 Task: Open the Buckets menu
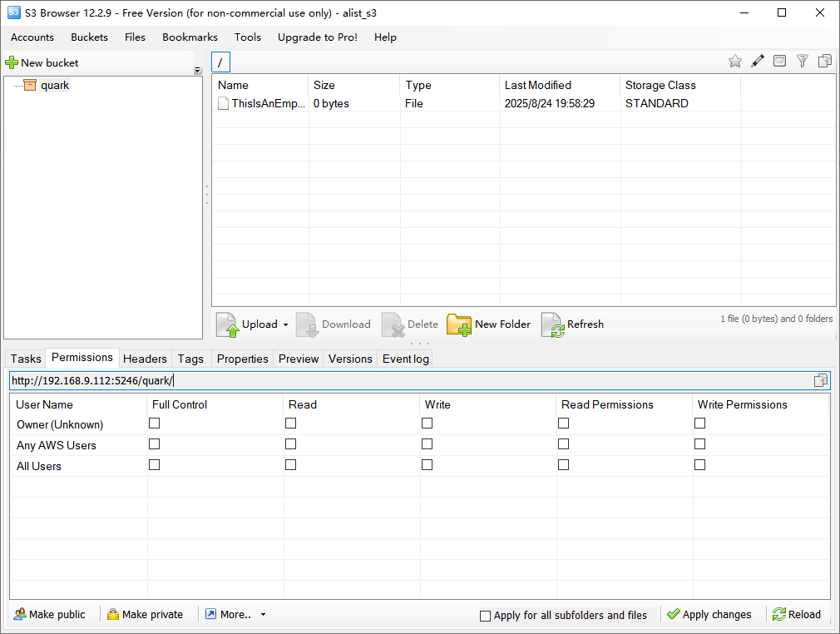pyautogui.click(x=90, y=37)
